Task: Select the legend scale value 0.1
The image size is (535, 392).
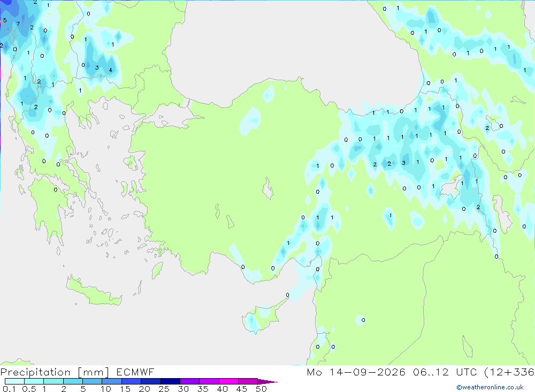Action: pos(9,389)
